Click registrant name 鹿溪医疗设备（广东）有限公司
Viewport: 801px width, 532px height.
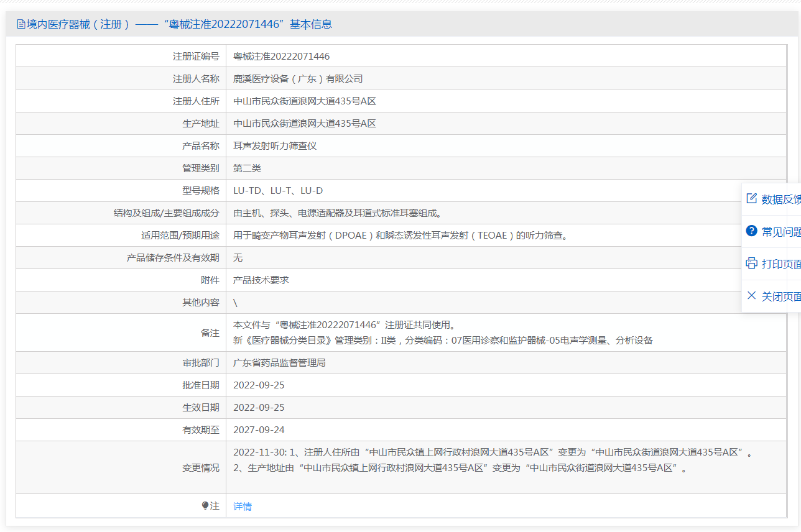coord(298,79)
